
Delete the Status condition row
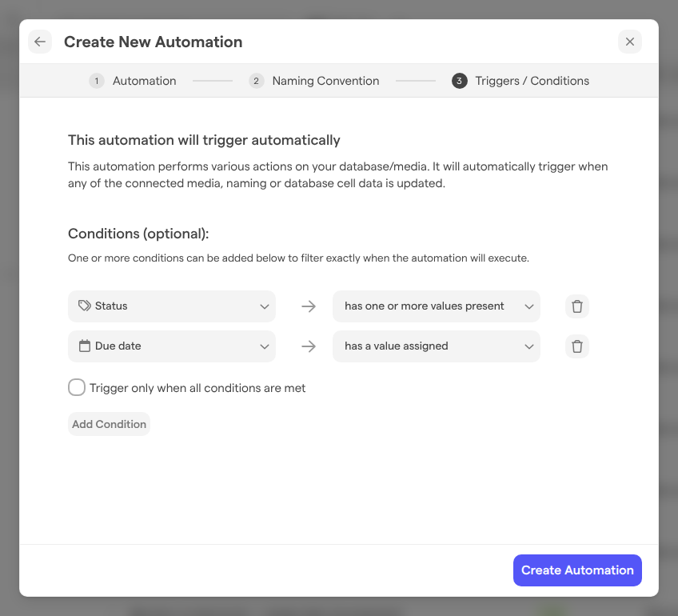click(x=576, y=306)
